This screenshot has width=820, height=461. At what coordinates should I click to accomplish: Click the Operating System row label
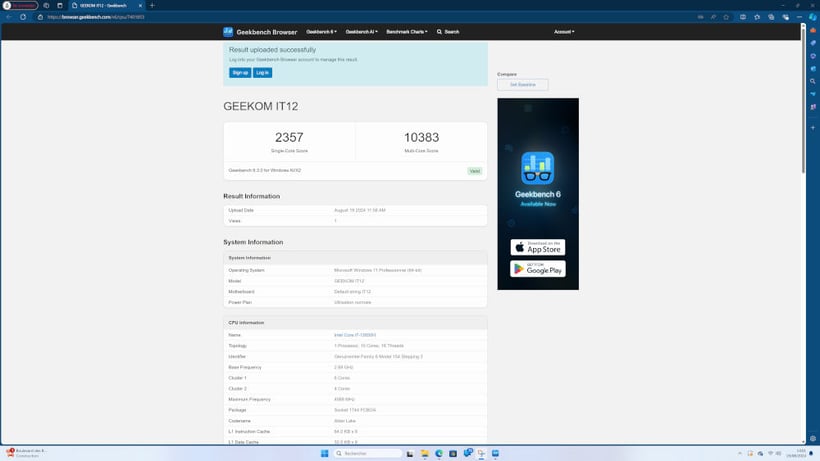point(246,270)
